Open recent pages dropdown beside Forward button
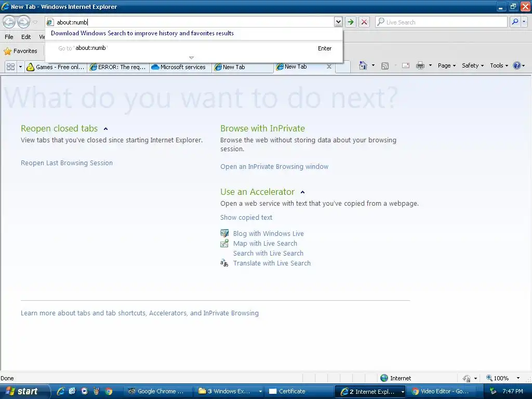This screenshot has height=399, width=532. [35, 22]
